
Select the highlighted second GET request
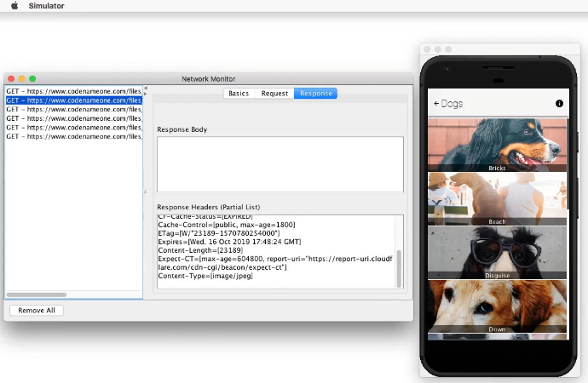74,100
